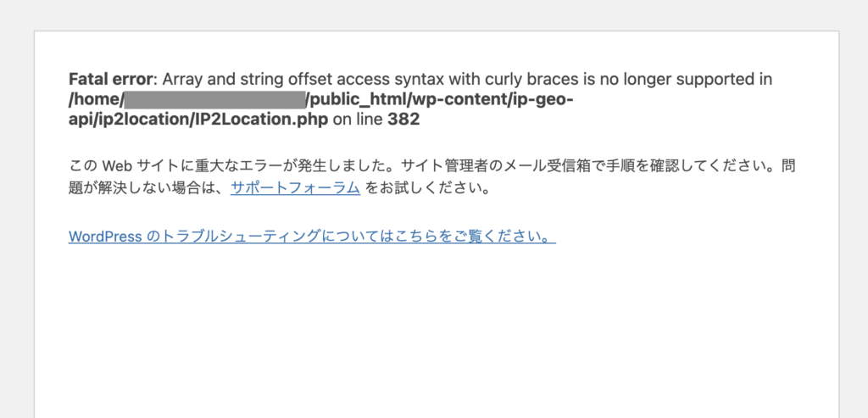Open the WordPress のトラブルシューティング link
This screenshot has height=418, width=868.
coord(312,236)
